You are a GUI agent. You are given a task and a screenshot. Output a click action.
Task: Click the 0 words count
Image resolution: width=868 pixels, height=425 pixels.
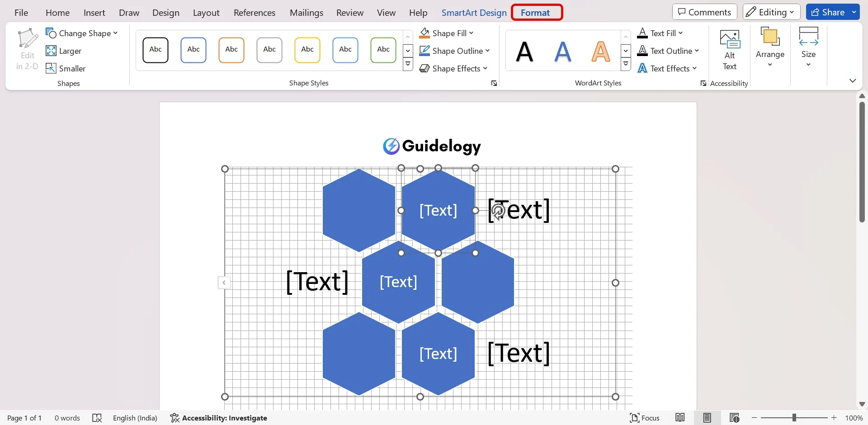click(67, 418)
